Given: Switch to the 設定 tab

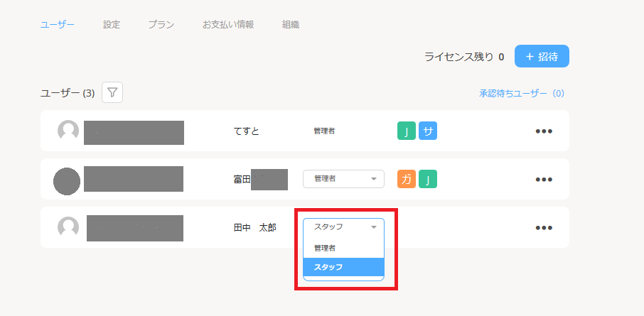Looking at the screenshot, I should pos(112,25).
